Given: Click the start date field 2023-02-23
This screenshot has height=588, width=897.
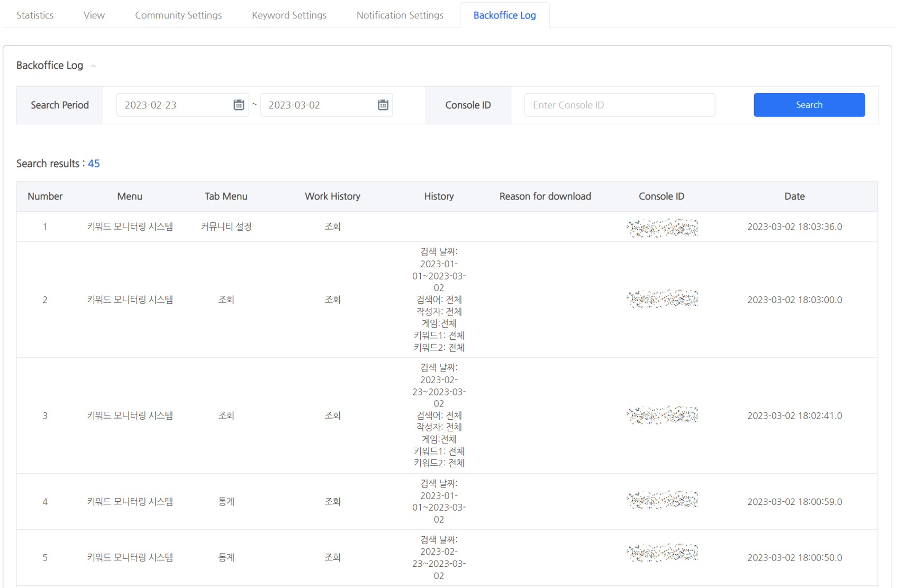Looking at the screenshot, I should (x=183, y=105).
